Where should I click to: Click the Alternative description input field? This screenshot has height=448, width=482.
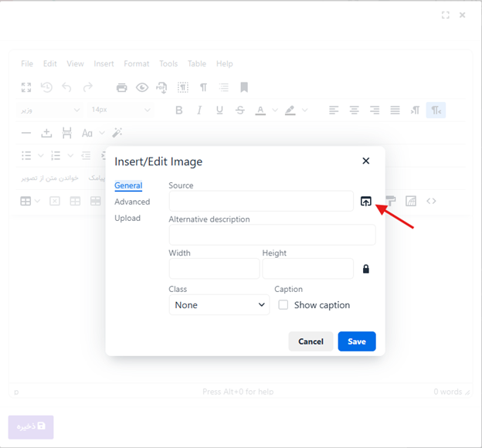(272, 235)
